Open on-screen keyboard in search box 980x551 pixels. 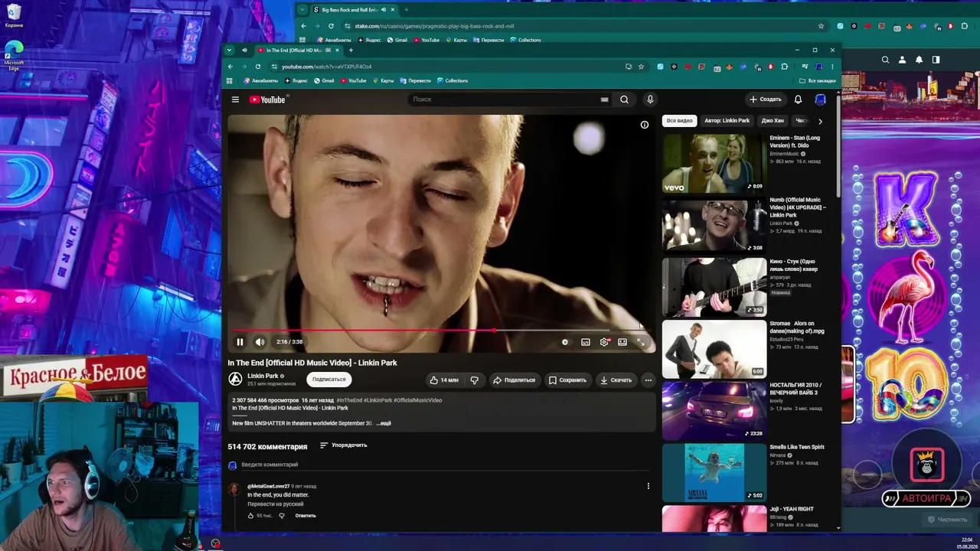pos(604,99)
